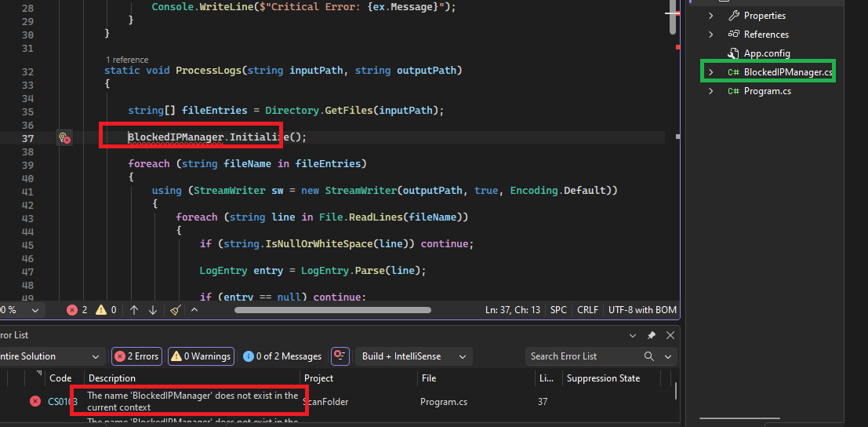Click the editor horizontal scrollbar thumb
The height and width of the screenshot is (427, 868).
coord(332,310)
